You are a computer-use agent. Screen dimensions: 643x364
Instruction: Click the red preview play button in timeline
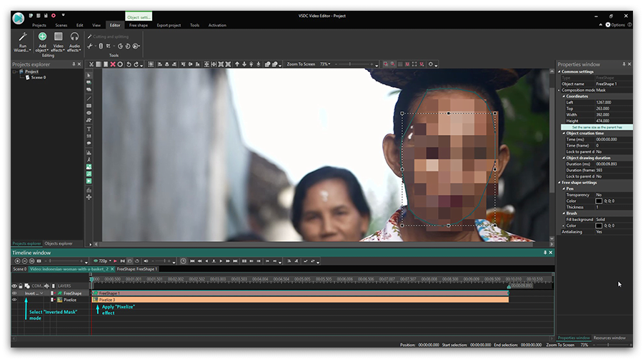115,261
